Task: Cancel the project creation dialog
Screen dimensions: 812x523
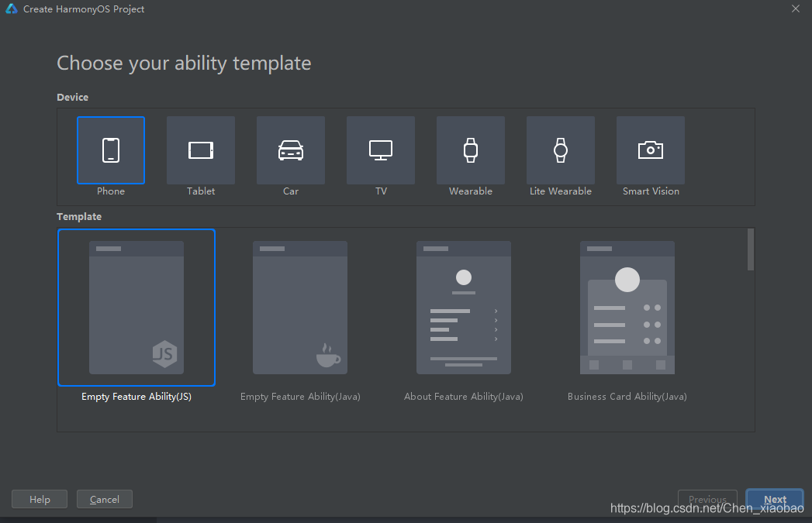Action: (105, 499)
